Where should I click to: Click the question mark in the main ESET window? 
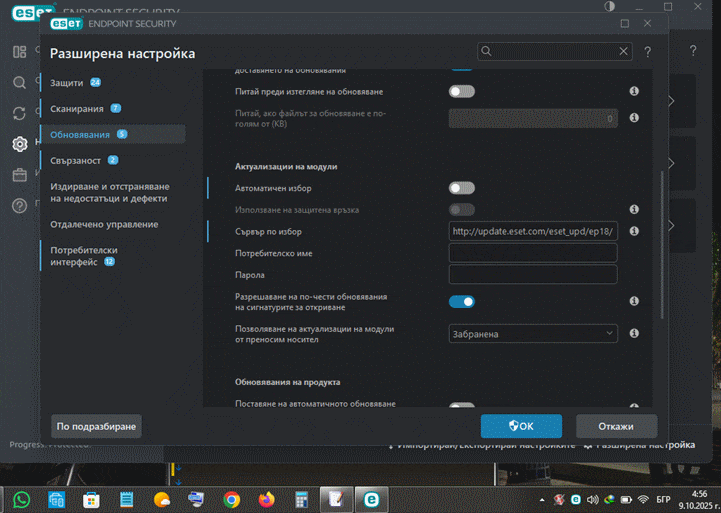[x=693, y=51]
